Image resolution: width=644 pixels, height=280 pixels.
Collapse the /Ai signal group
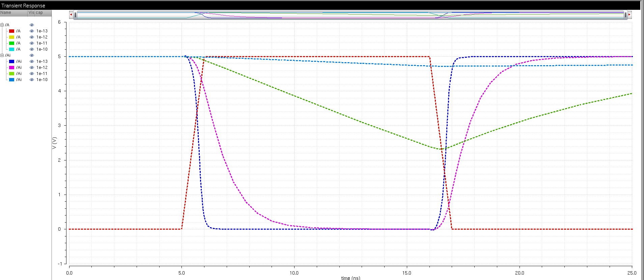click(x=2, y=55)
